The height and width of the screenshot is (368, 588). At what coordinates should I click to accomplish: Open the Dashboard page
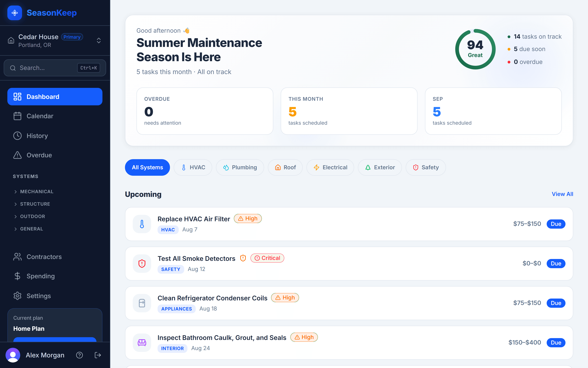(55, 97)
